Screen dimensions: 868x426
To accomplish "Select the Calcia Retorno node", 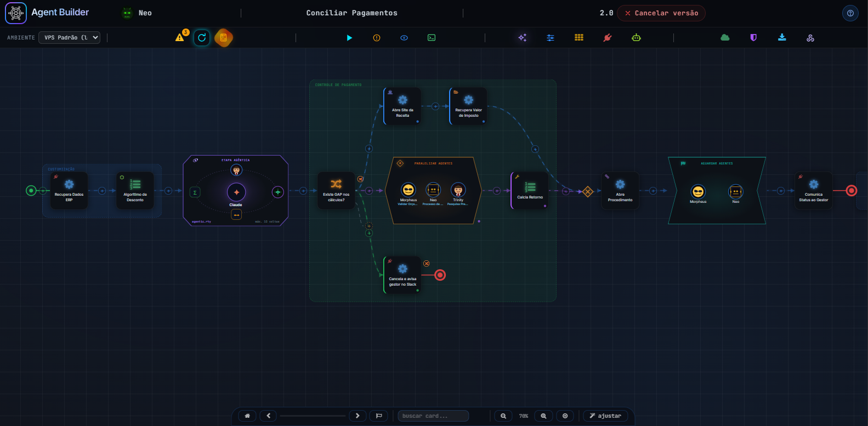I will point(530,190).
